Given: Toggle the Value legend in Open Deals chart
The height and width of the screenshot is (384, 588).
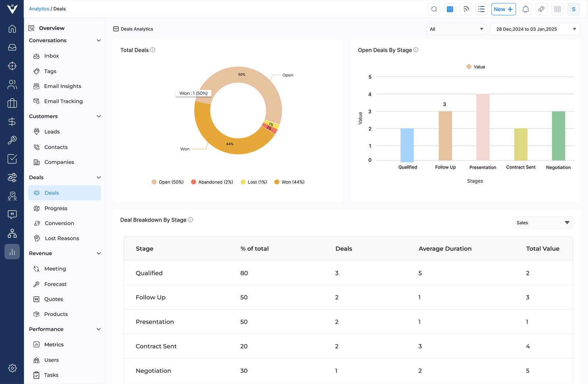Looking at the screenshot, I should (x=476, y=66).
